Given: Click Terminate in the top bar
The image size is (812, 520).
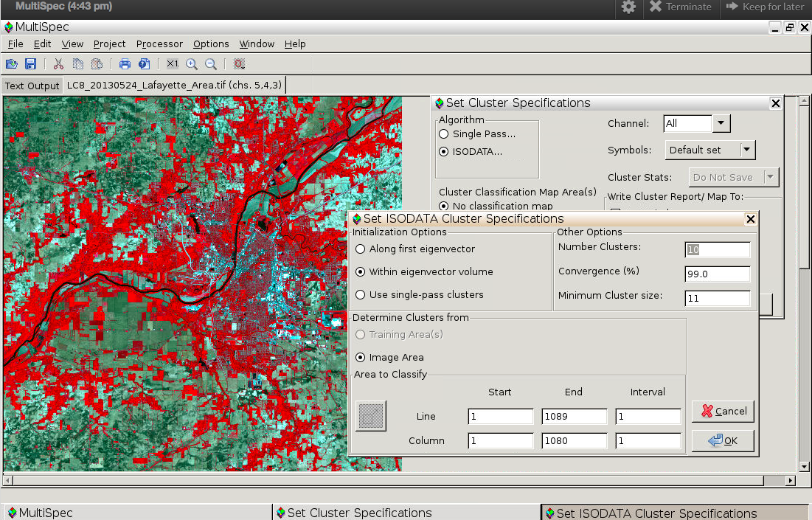Looking at the screenshot, I should 680,7.
